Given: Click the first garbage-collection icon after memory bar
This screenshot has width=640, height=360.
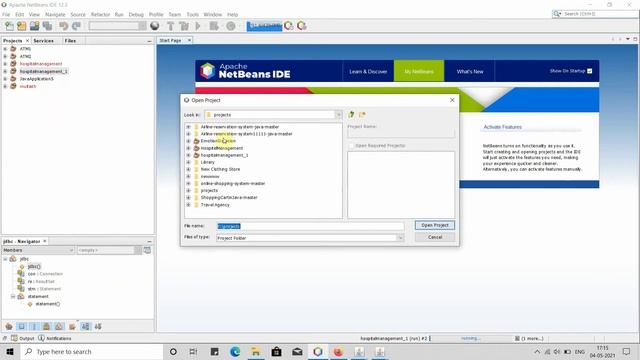Looking at the screenshot, I should [289, 26].
